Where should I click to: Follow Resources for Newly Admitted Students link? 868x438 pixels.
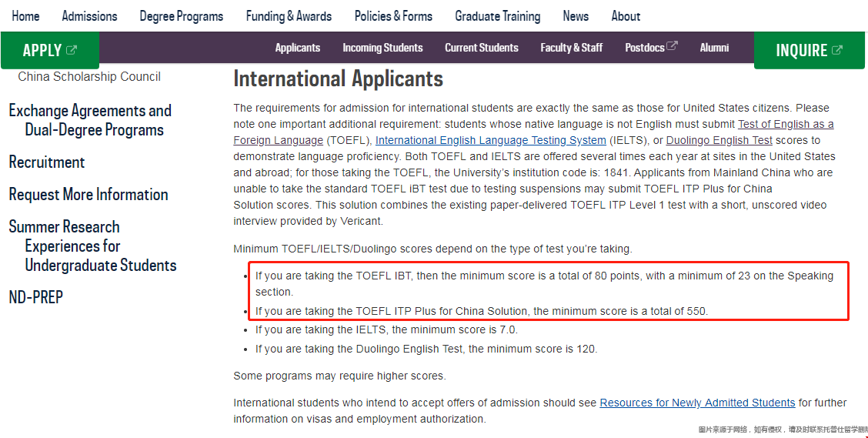pyautogui.click(x=697, y=403)
